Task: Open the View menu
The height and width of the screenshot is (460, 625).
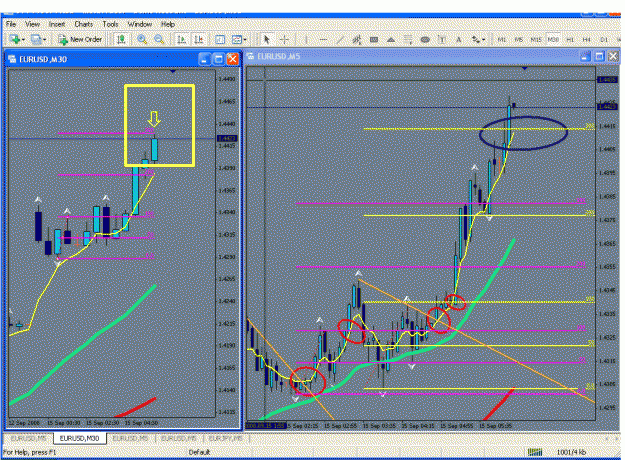Action: coord(32,24)
